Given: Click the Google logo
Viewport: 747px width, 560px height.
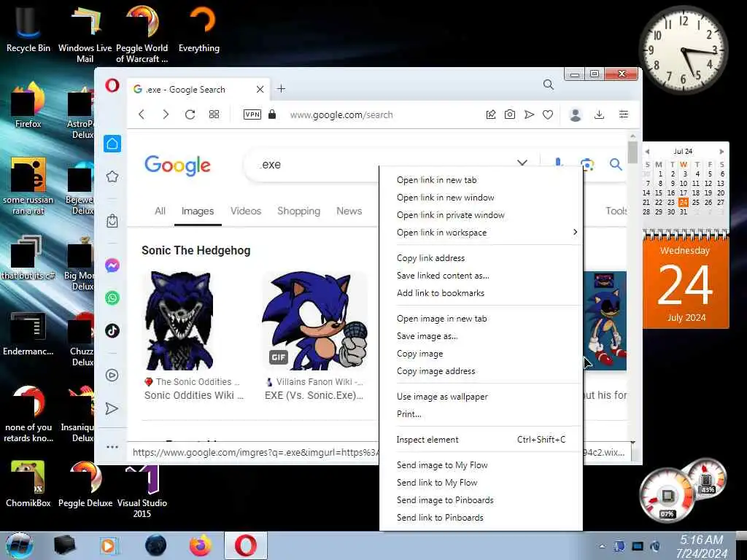Looking at the screenshot, I should [x=177, y=166].
